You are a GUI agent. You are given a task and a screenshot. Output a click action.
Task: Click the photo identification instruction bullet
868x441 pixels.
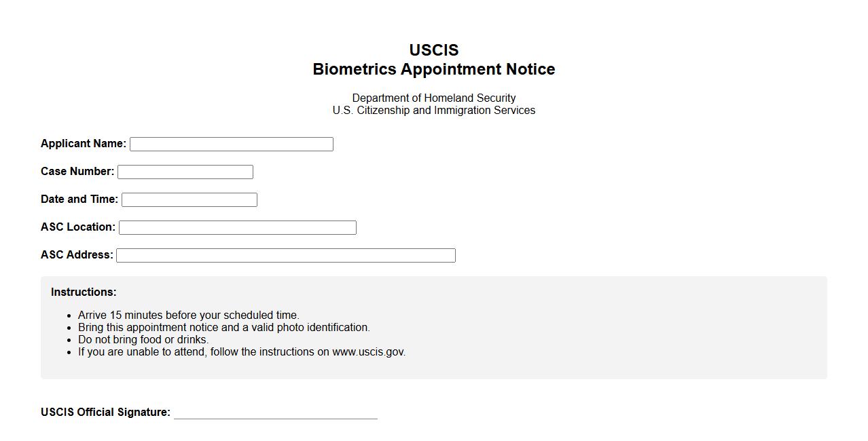click(223, 328)
